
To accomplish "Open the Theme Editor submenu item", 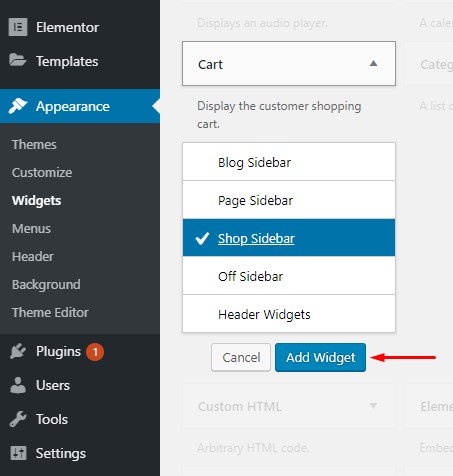I will click(x=50, y=313).
